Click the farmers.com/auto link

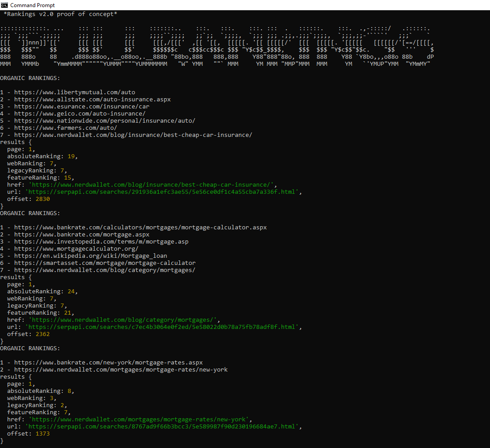click(65, 128)
